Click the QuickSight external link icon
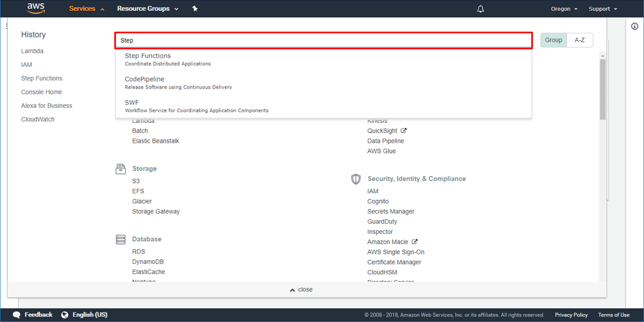The height and width of the screenshot is (322, 644). click(x=404, y=130)
